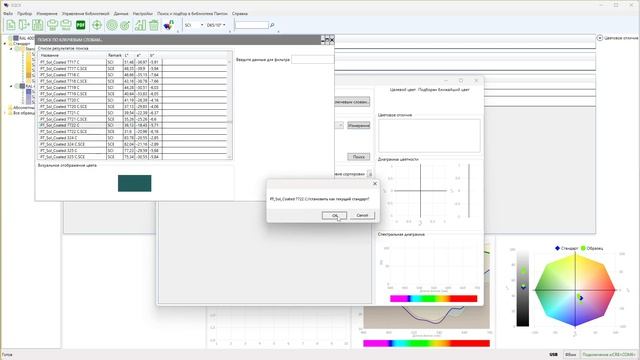
Task: Click the Remark column header
Action: [115, 55]
